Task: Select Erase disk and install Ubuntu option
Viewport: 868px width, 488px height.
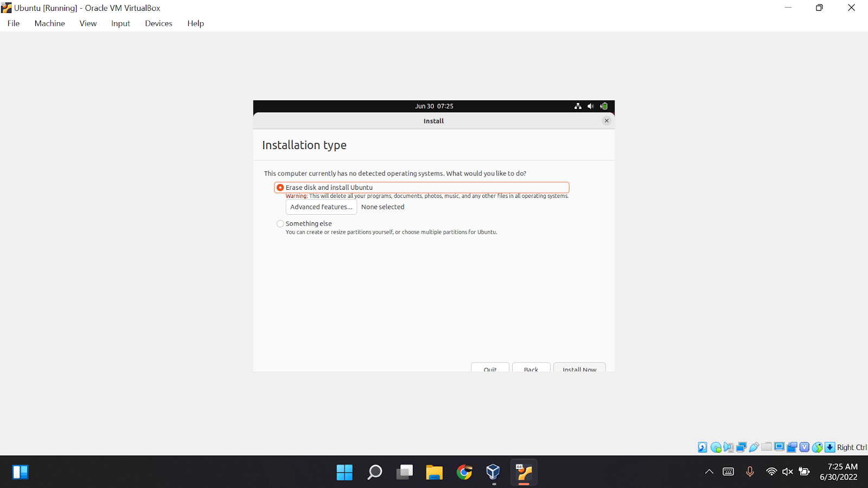Action: click(x=422, y=188)
